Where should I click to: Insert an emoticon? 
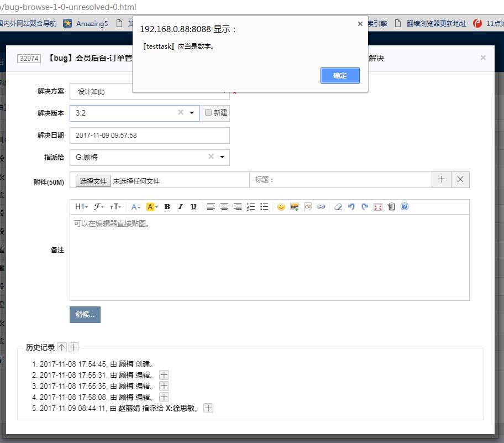click(281, 207)
